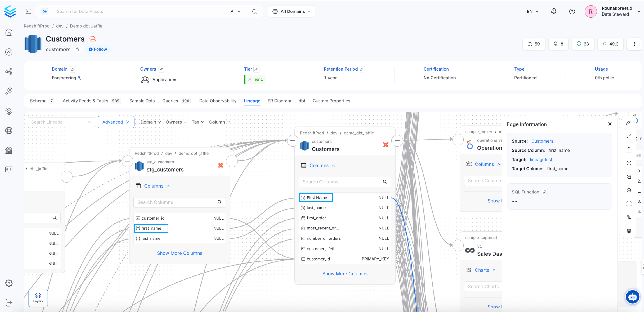Switch to the ER Diagram tab
644x312 pixels.
(x=279, y=101)
